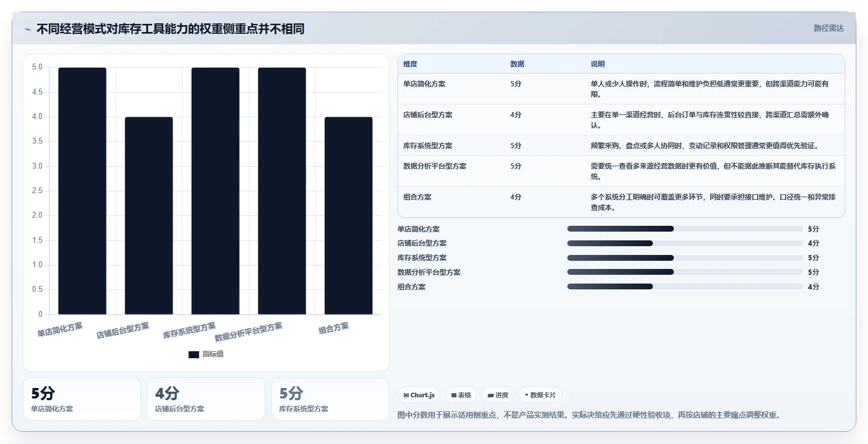Image resolution: width=868 pixels, height=444 pixels.
Task: Select the 数据分析平台型方案 table row name
Action: [435, 166]
